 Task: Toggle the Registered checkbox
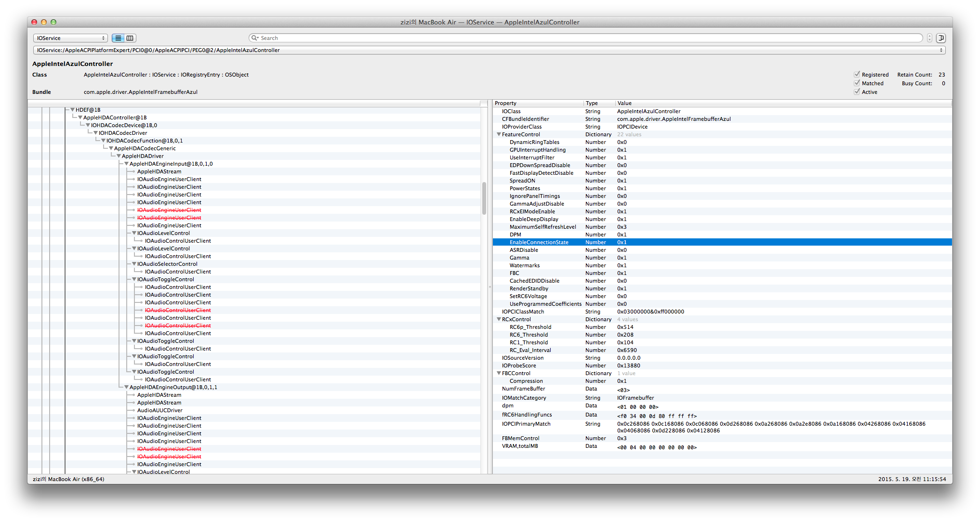pyautogui.click(x=857, y=75)
